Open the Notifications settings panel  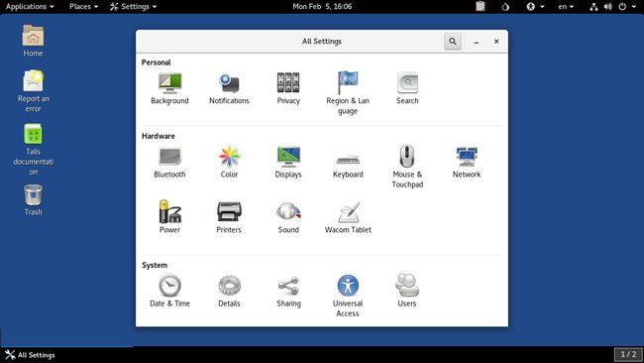pos(229,89)
